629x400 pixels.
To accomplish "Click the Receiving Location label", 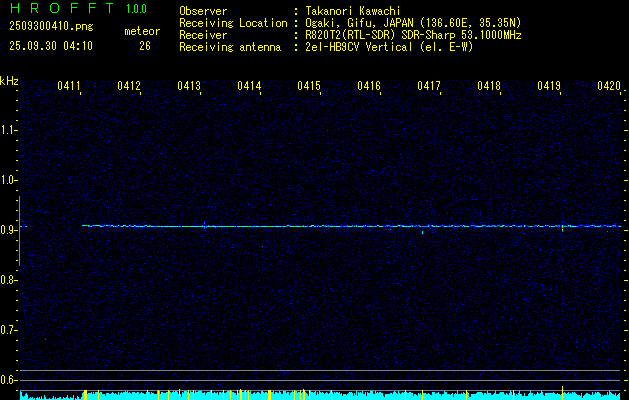I will [x=233, y=23].
